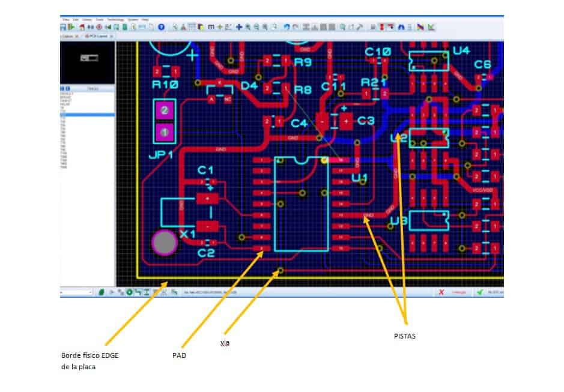Open help via the blue question mark icon
The height and width of the screenshot is (392, 564).
161,27
